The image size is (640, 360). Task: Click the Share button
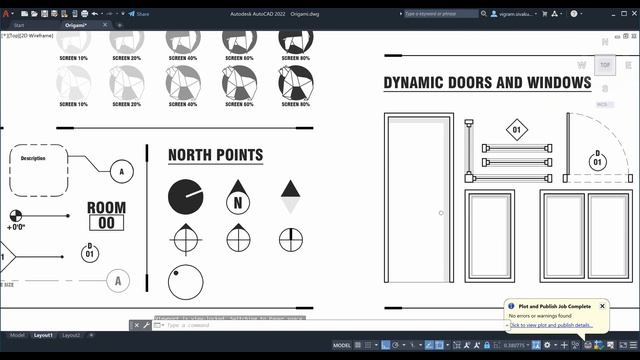coord(139,13)
